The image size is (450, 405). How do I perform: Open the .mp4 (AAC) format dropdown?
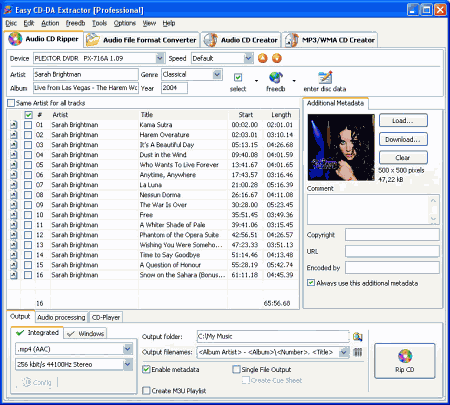(x=128, y=349)
